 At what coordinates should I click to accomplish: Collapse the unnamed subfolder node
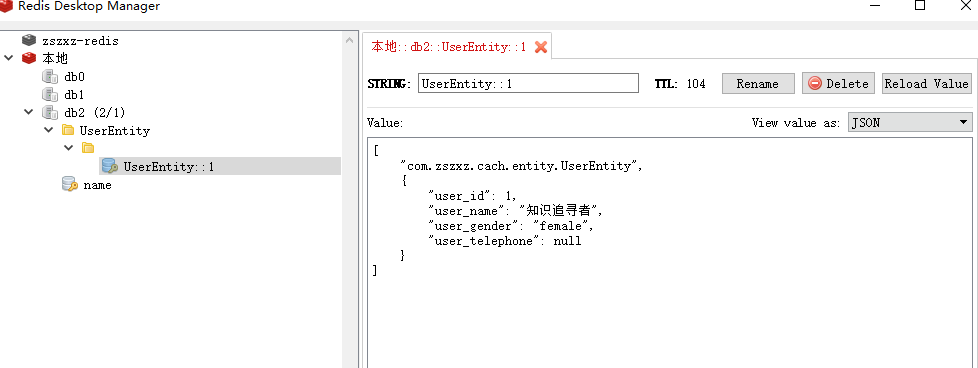(69, 148)
